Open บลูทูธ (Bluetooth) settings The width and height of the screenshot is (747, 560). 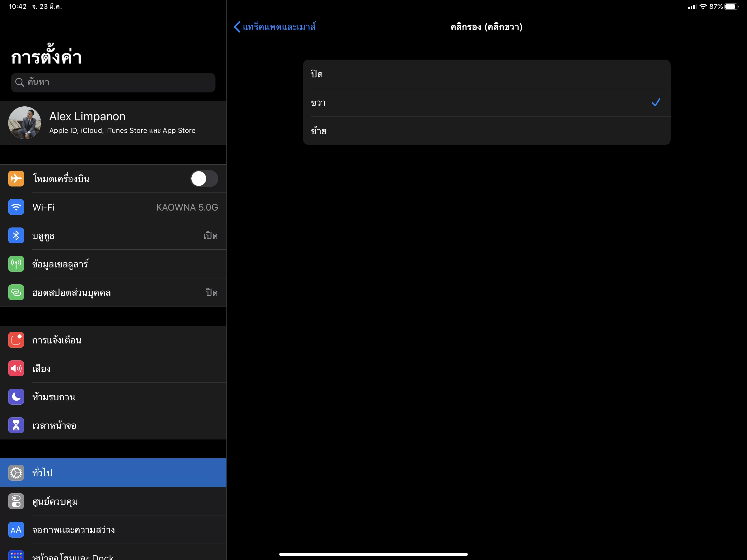click(x=113, y=235)
